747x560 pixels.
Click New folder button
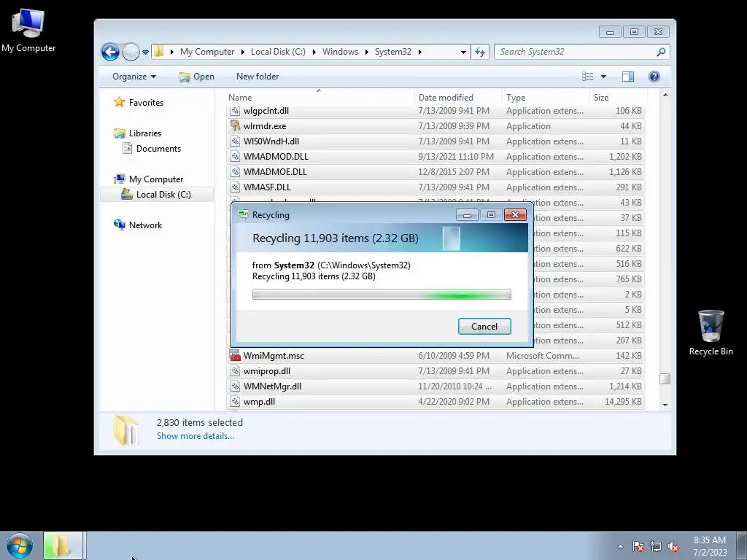258,76
